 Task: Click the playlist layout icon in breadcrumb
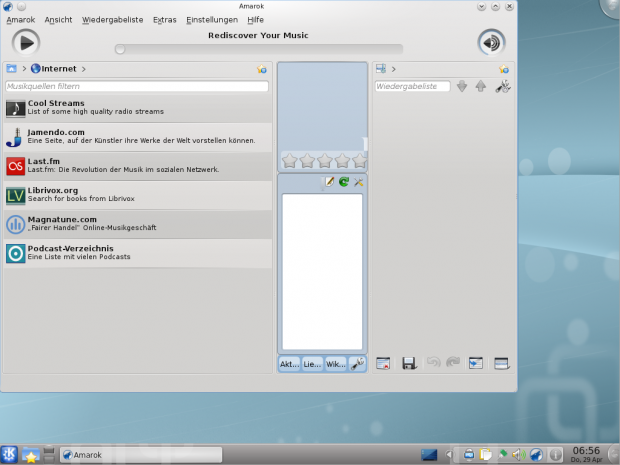click(381, 69)
